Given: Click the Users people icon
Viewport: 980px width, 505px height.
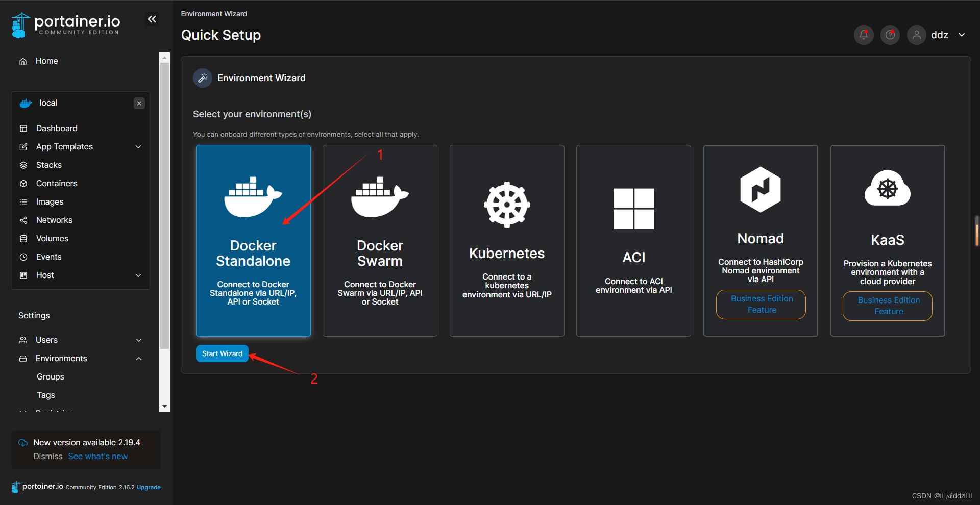Looking at the screenshot, I should (x=23, y=340).
